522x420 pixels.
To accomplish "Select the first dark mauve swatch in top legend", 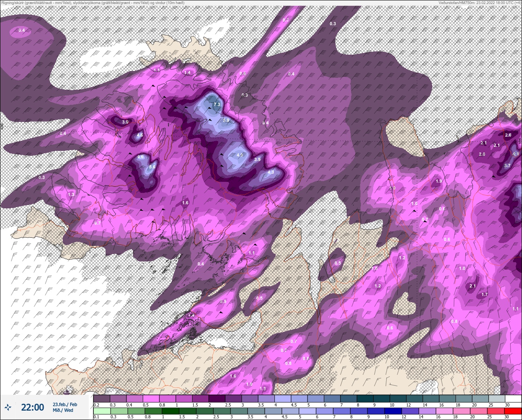I will tap(102, 398).
